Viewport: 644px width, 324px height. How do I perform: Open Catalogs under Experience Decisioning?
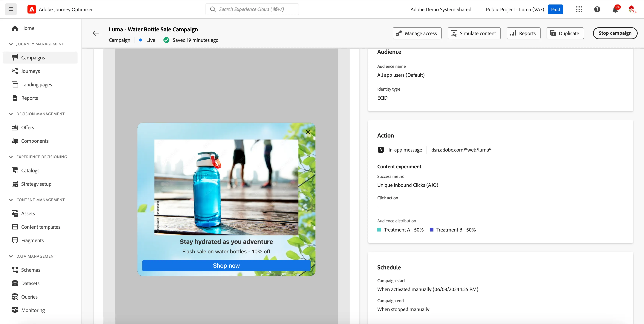point(40,170)
